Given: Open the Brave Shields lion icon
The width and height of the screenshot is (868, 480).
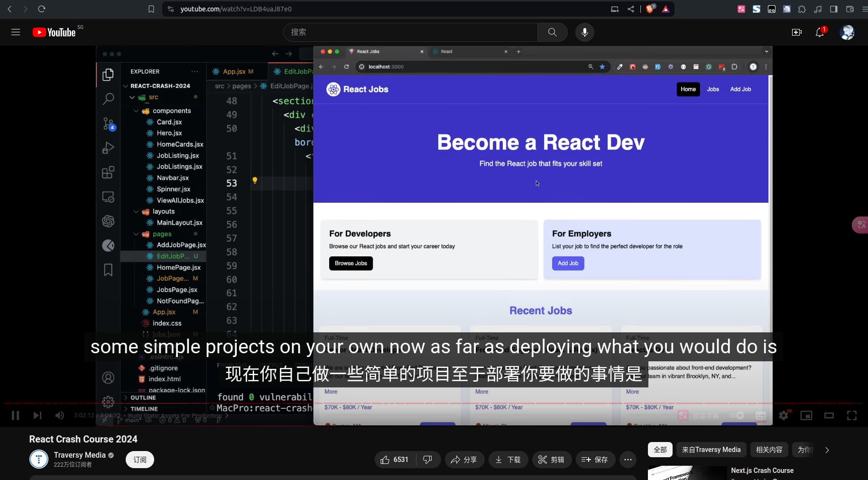Looking at the screenshot, I should coord(650,9).
